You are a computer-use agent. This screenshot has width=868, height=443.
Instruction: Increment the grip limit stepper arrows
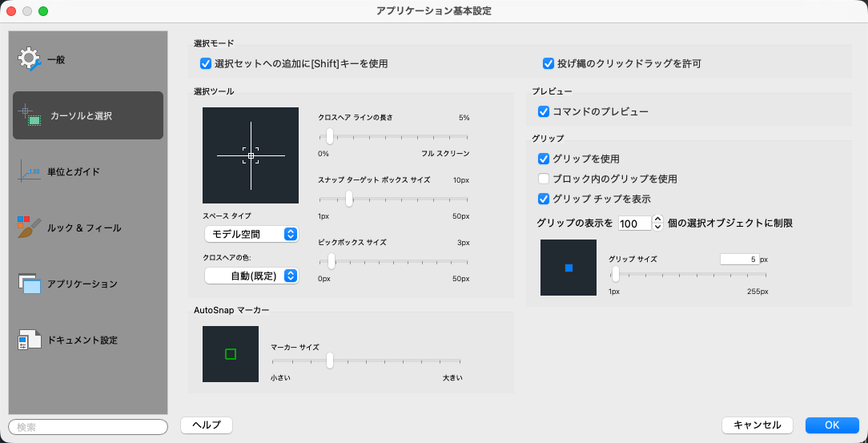click(657, 219)
